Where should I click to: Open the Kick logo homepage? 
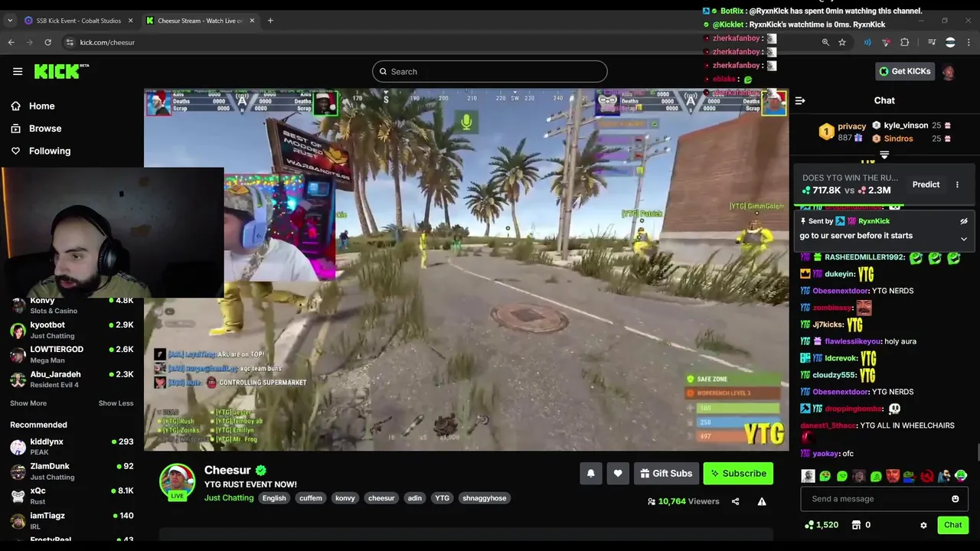coord(61,71)
